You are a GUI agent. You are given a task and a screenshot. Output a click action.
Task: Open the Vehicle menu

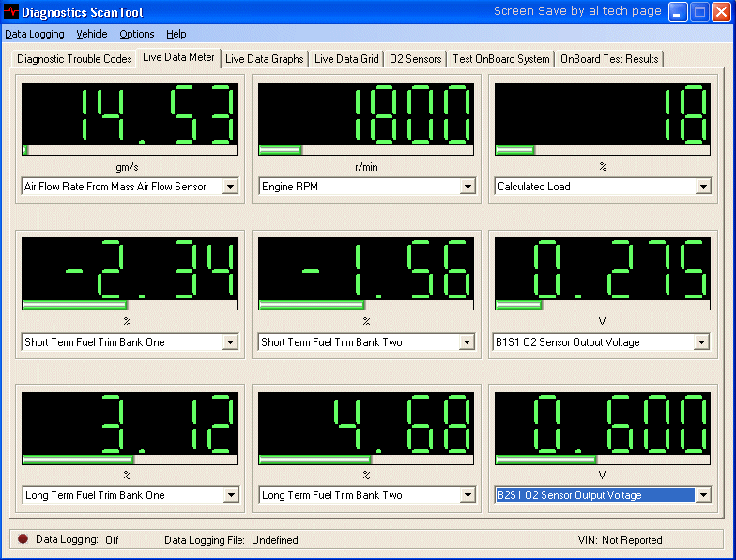(91, 34)
